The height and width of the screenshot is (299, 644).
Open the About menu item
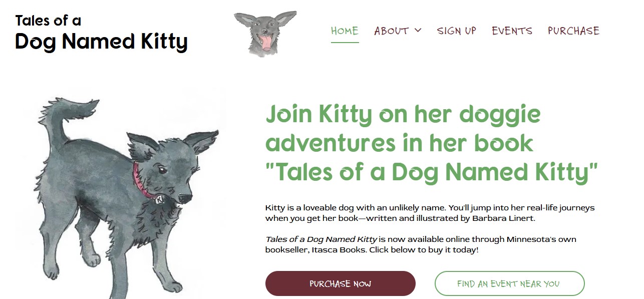tap(392, 31)
